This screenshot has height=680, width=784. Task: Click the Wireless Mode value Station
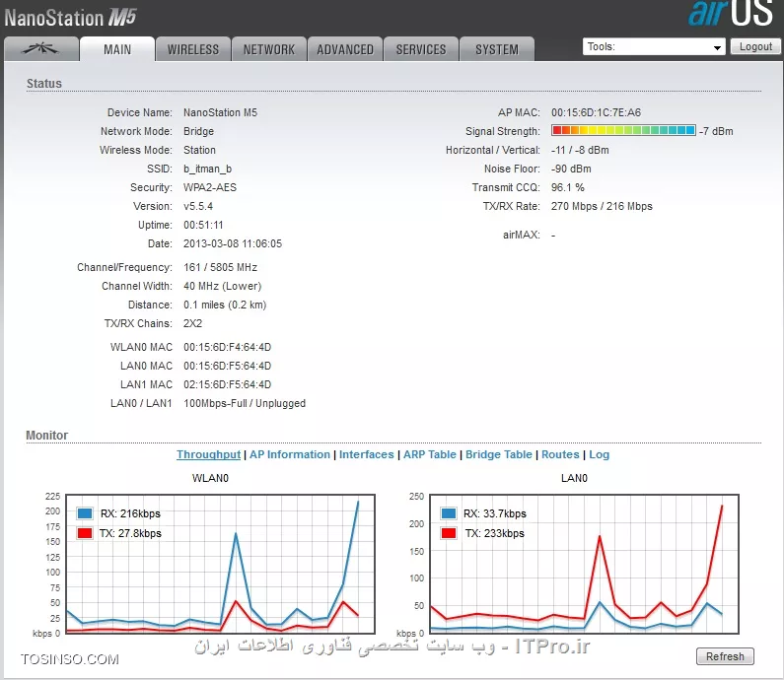pyautogui.click(x=199, y=150)
